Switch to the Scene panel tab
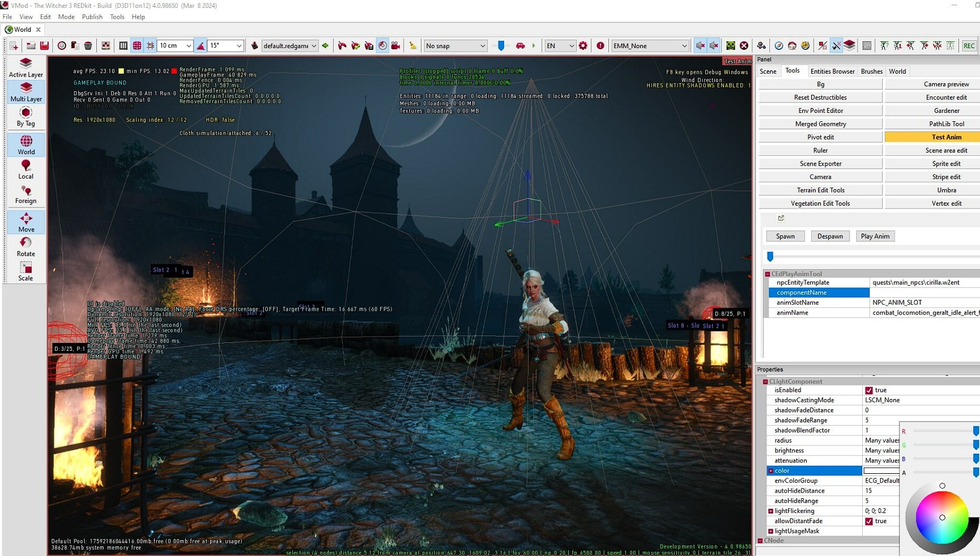The width and height of the screenshot is (980, 556). point(768,71)
